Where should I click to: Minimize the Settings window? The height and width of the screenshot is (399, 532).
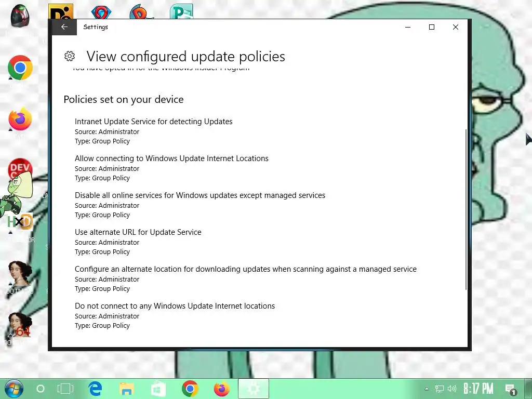(408, 27)
